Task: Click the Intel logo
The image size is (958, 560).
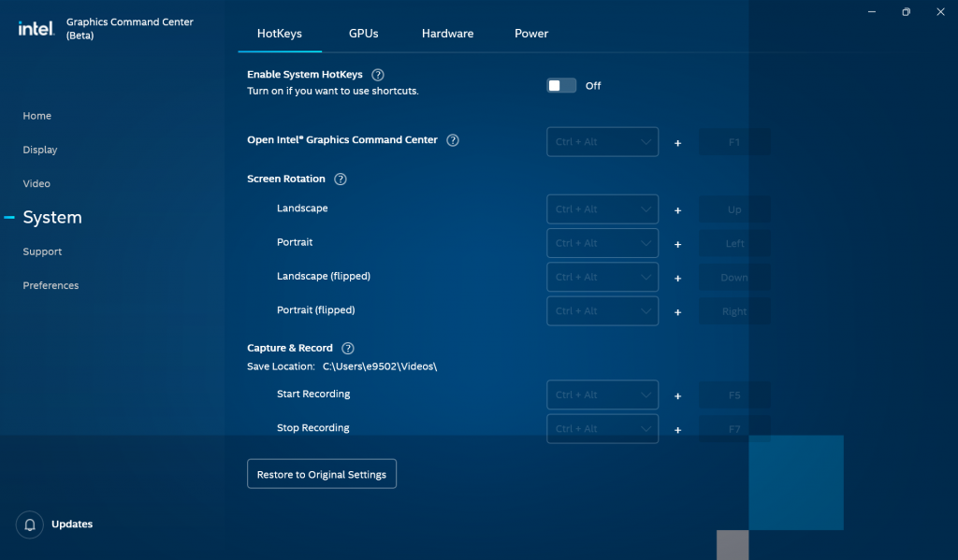Action: click(x=36, y=28)
